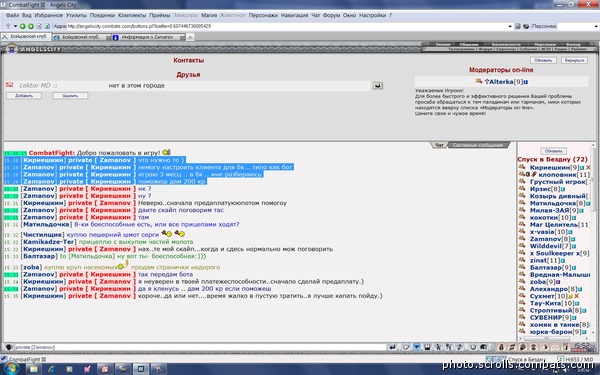Click the Обновить button above player list
Screen dimensions: 600x375
[553, 151]
